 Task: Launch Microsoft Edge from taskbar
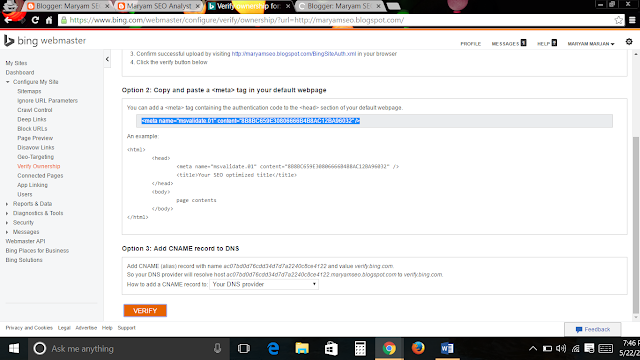pos(273,349)
